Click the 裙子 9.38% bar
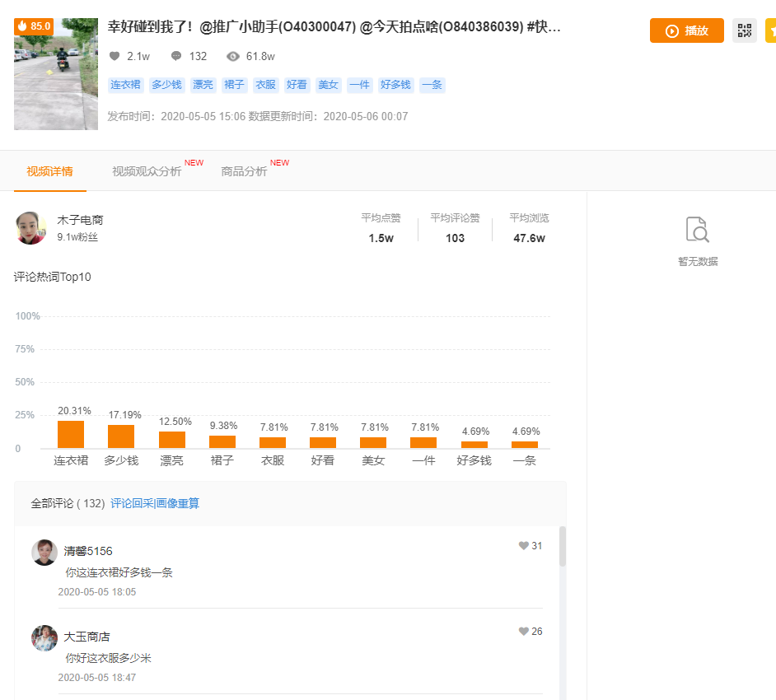776x700 pixels. (x=222, y=441)
